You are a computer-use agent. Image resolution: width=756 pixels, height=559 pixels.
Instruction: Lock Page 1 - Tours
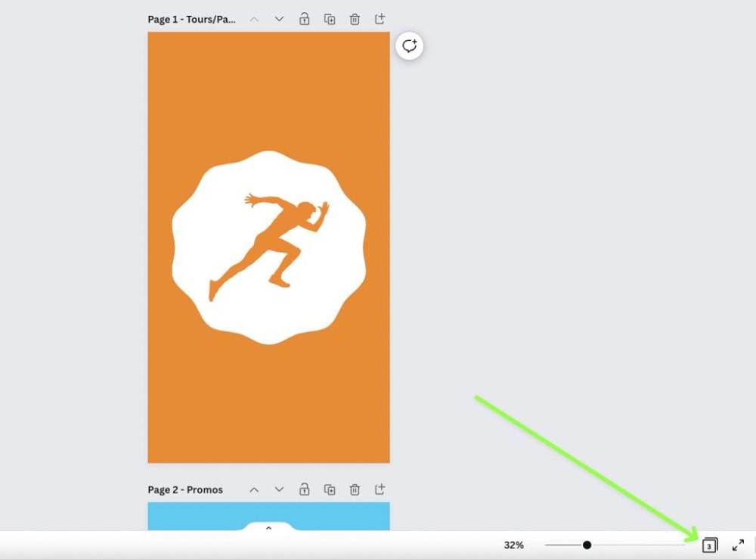tap(304, 19)
